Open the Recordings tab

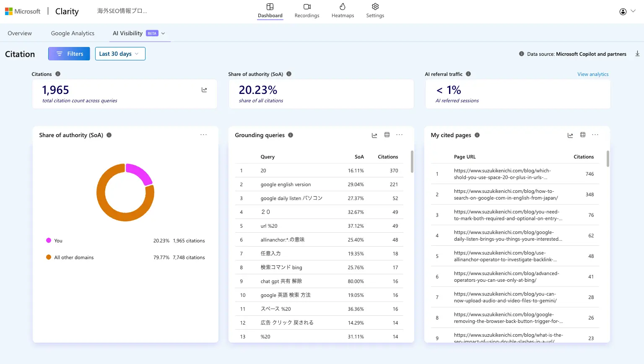[x=307, y=11]
